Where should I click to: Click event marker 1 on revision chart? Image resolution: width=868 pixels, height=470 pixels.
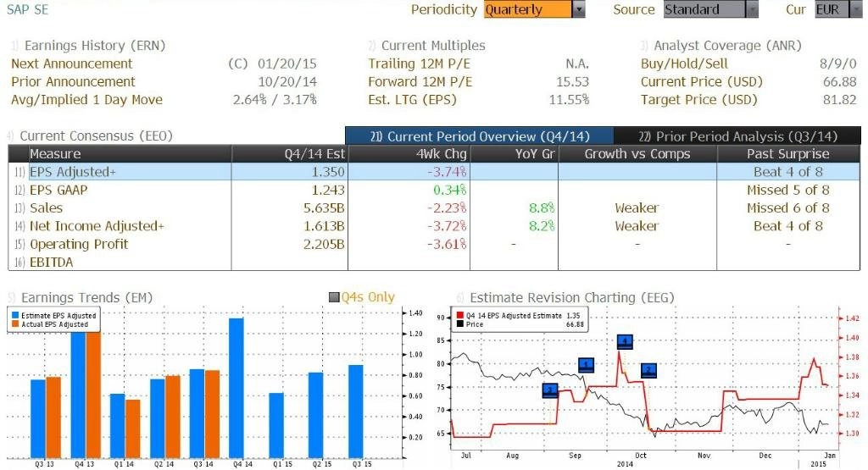587,364
